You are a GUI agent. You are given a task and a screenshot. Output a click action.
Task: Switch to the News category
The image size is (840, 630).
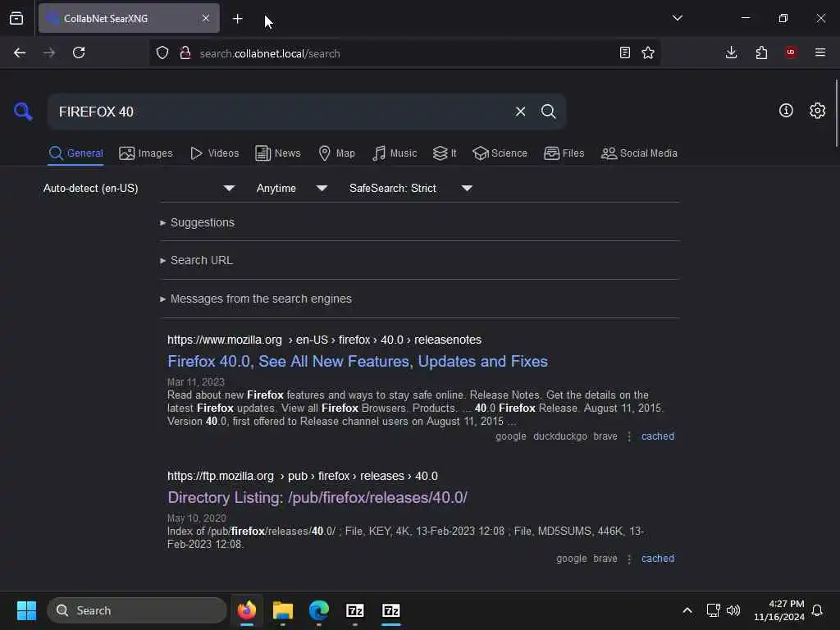(278, 153)
